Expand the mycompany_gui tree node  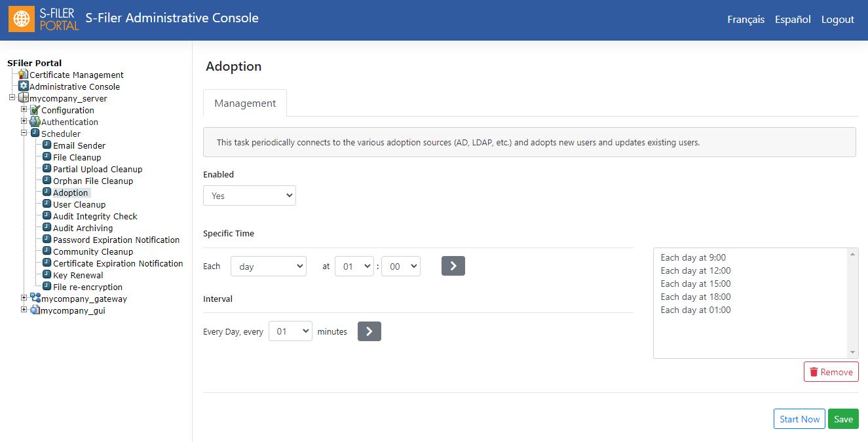click(24, 310)
